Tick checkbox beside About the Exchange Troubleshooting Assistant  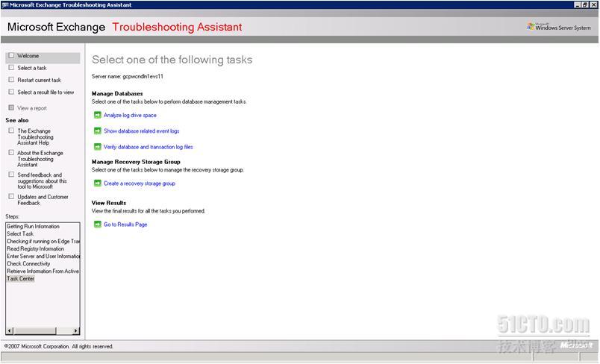[x=11, y=152]
